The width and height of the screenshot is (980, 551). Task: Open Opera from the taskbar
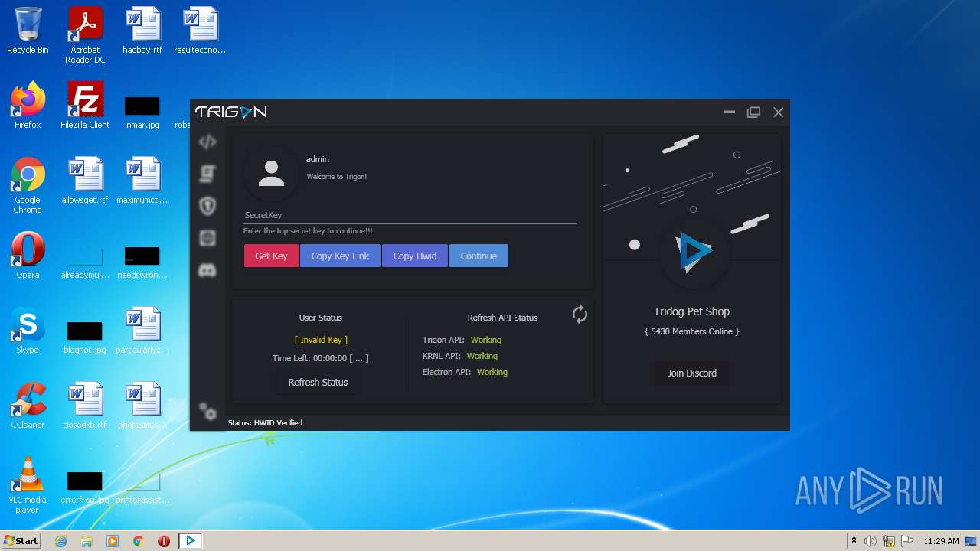pyautogui.click(x=164, y=541)
